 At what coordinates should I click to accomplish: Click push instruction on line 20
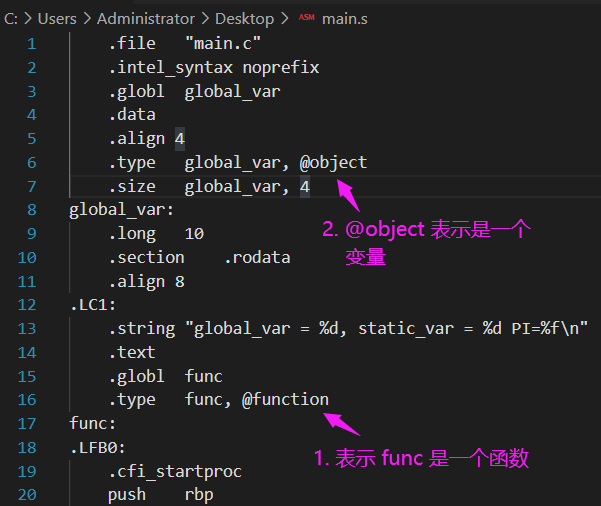pyautogui.click(x=127, y=495)
